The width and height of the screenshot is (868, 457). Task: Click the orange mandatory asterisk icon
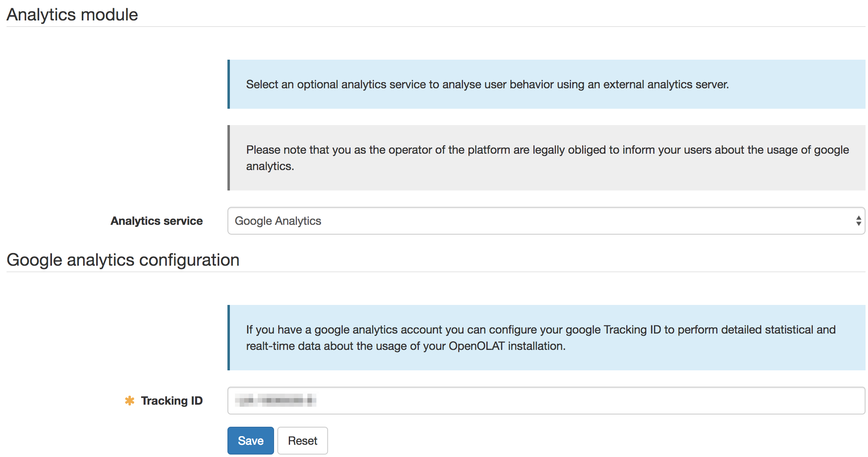[x=130, y=401]
